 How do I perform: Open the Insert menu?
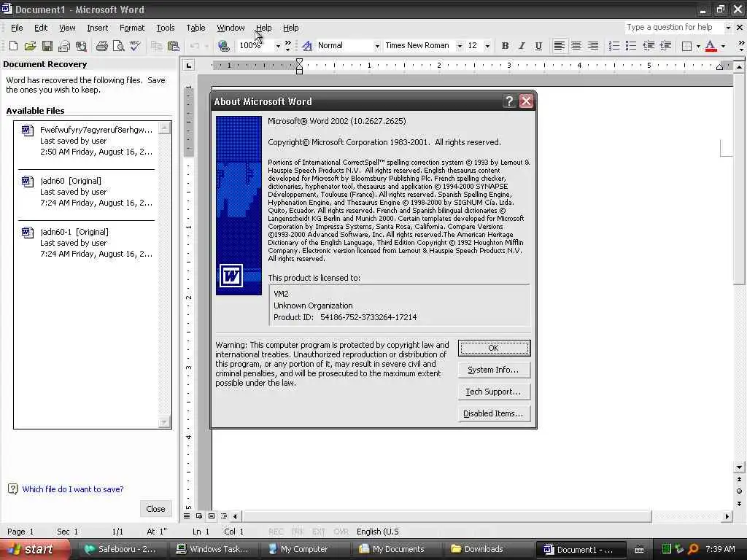97,28
